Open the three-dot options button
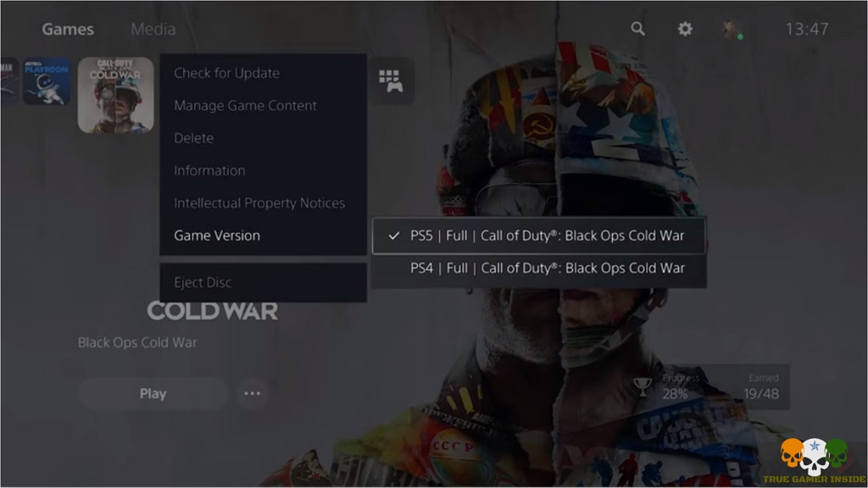Image resolution: width=868 pixels, height=488 pixels. [x=252, y=394]
